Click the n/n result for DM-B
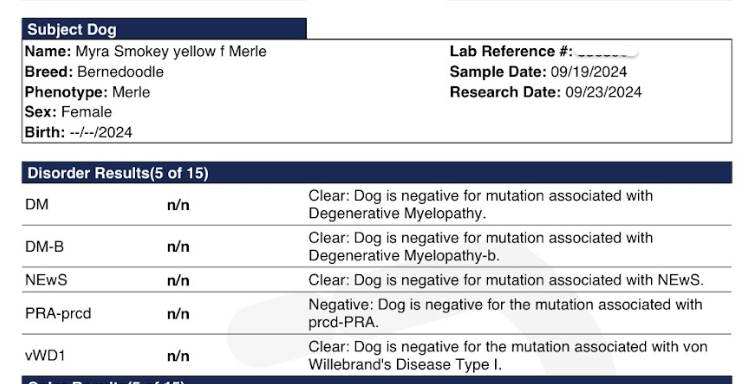The height and width of the screenshot is (384, 752). (178, 247)
